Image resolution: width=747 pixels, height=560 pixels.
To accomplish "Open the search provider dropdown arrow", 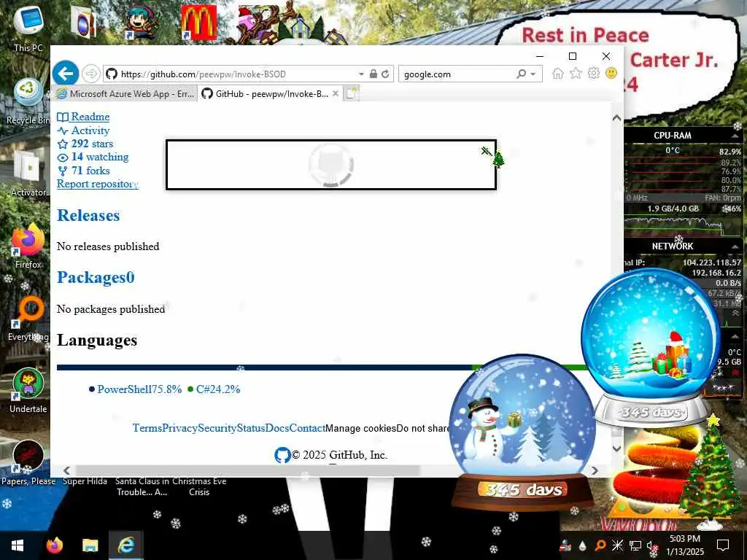I will coord(533,74).
